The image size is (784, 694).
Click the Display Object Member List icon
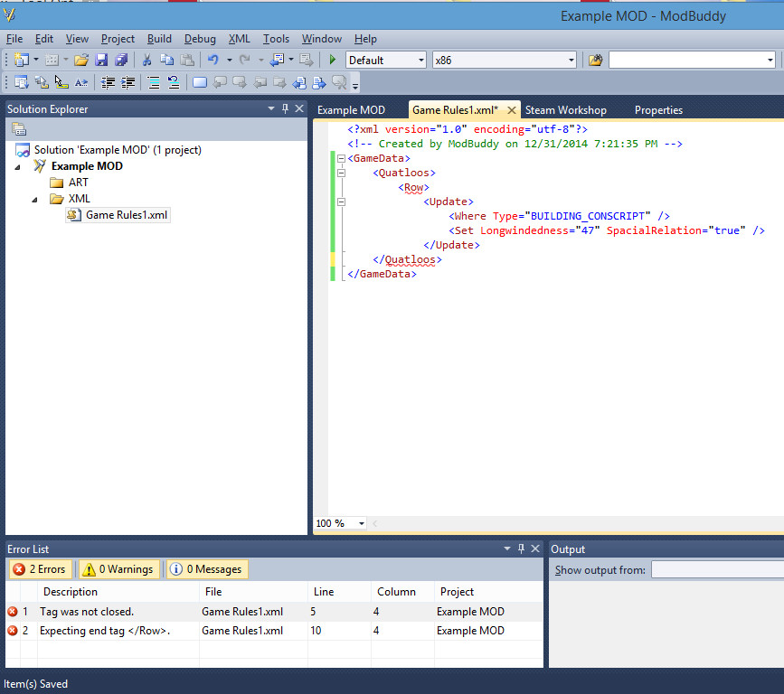(21, 82)
